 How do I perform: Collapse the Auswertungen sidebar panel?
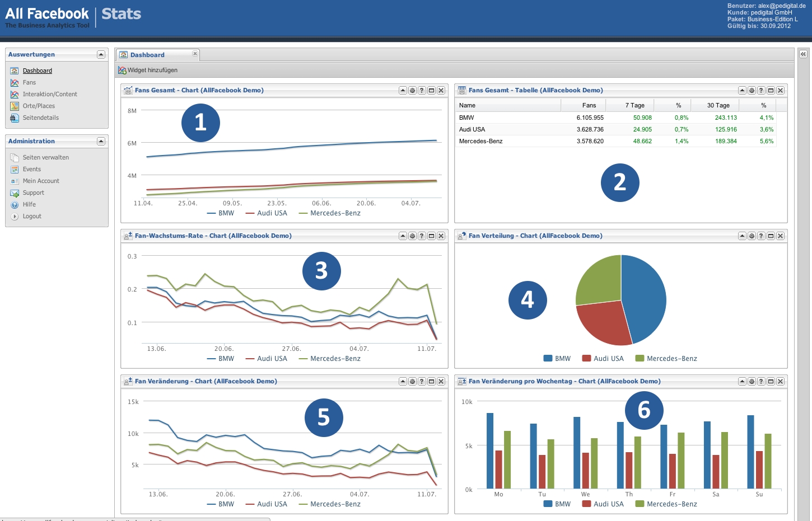coord(101,54)
